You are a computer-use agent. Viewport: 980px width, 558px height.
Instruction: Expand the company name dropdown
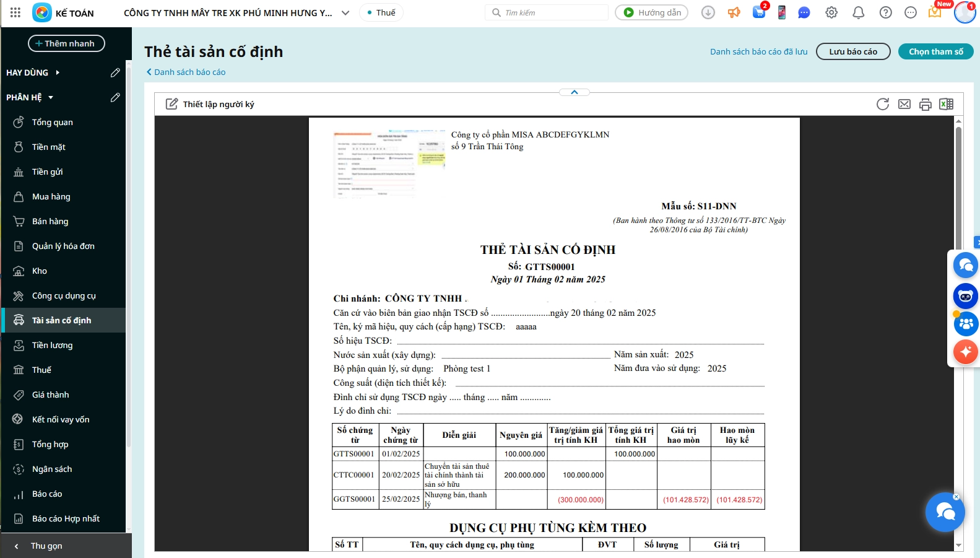tap(345, 12)
